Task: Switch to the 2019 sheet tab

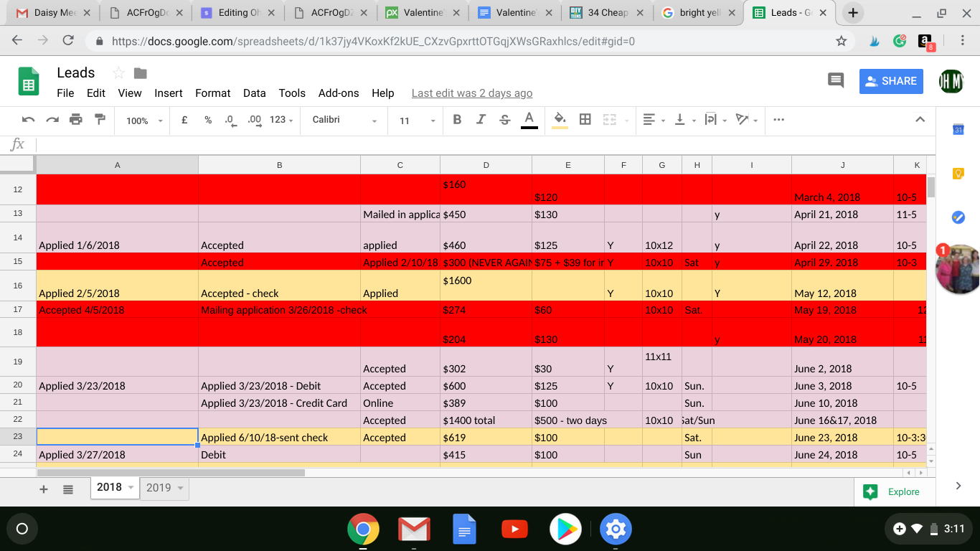Action: pos(164,488)
